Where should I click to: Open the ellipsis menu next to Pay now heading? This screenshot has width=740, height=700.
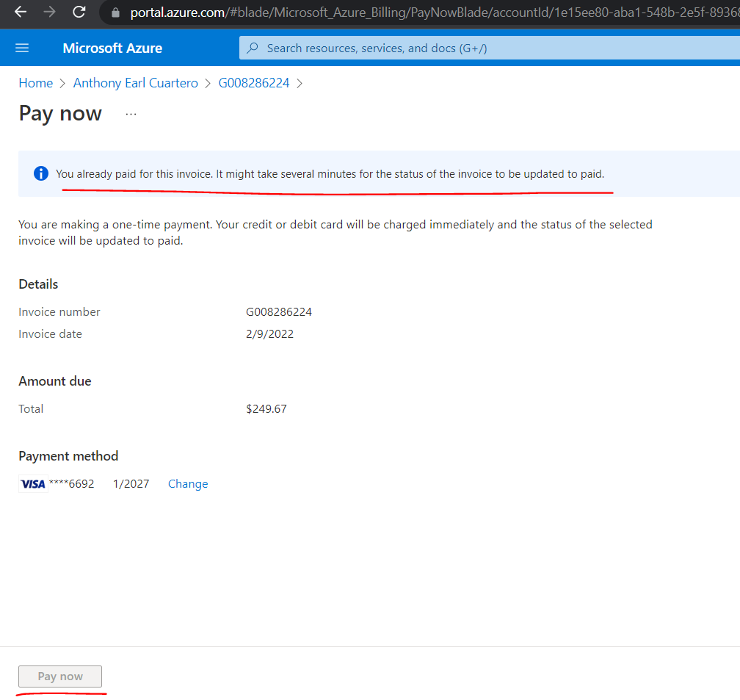tap(131, 112)
